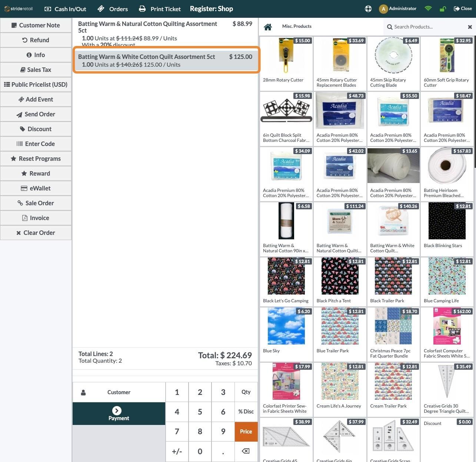This screenshot has height=462, width=476.
Task: Click Print Ticket in top bar
Action: point(160,9)
